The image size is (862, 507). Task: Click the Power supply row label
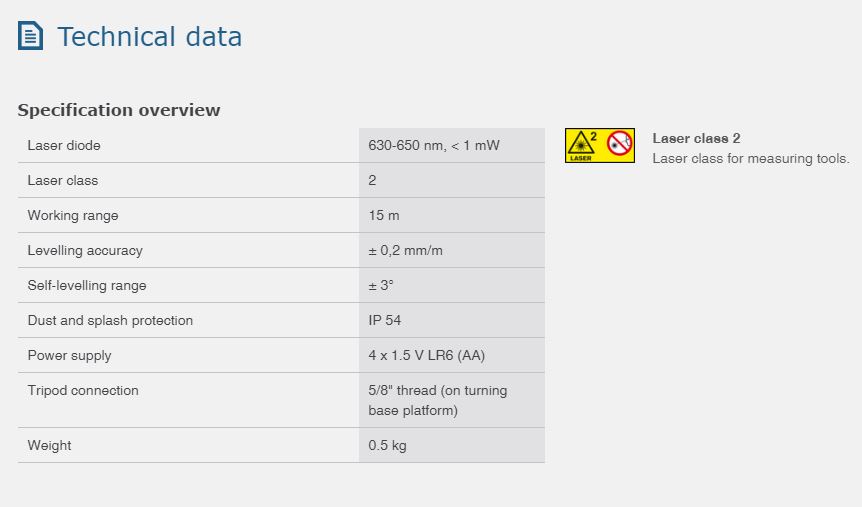(70, 356)
